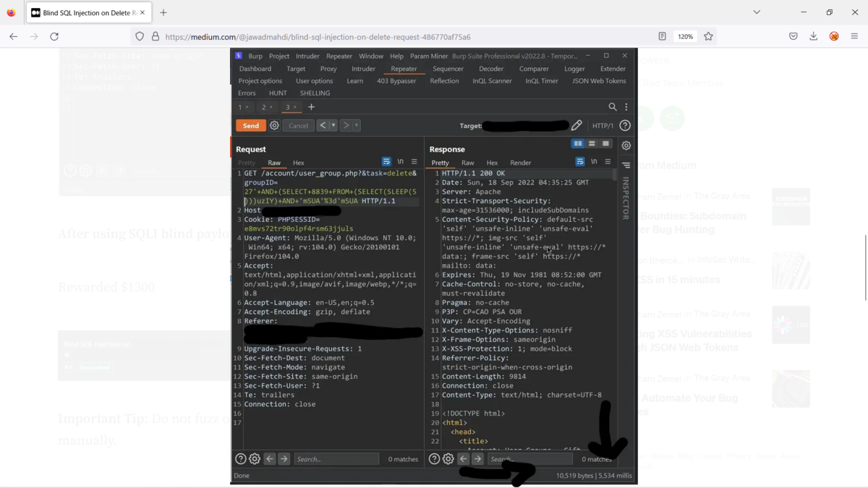Open Firefox list all tabs chevron
Screen dimensions: 868x488
(757, 12)
